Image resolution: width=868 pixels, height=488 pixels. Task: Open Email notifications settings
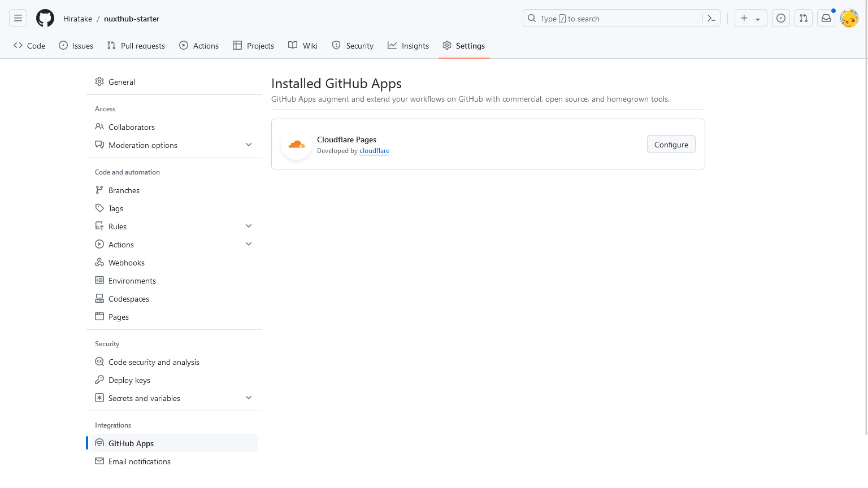point(174,461)
